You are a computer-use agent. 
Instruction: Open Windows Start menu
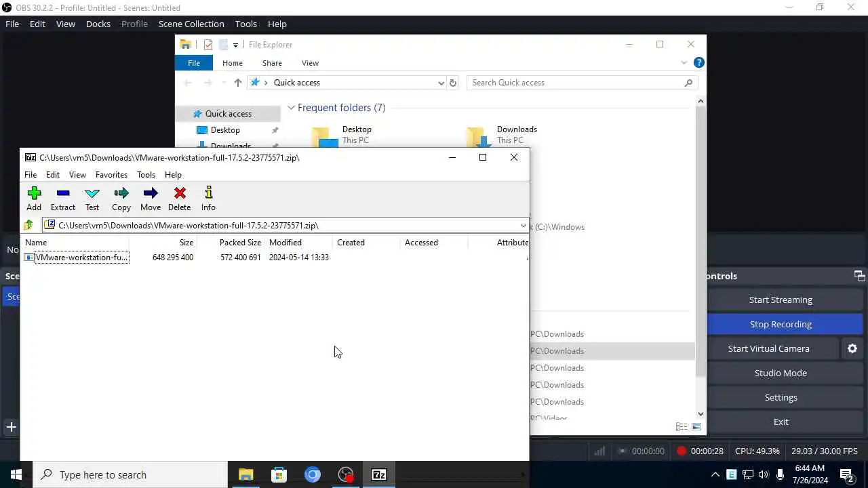(x=16, y=474)
